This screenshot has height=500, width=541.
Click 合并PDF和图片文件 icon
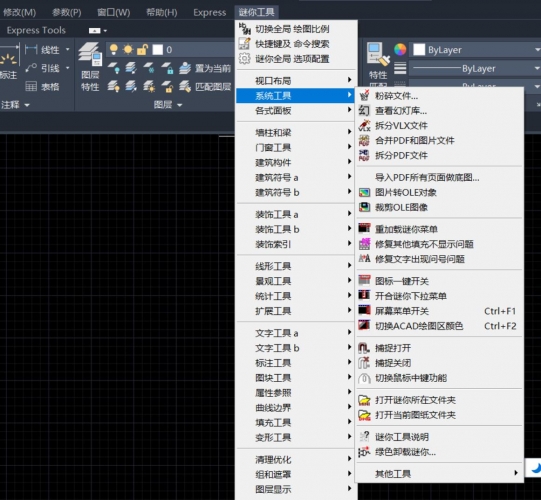coord(364,140)
